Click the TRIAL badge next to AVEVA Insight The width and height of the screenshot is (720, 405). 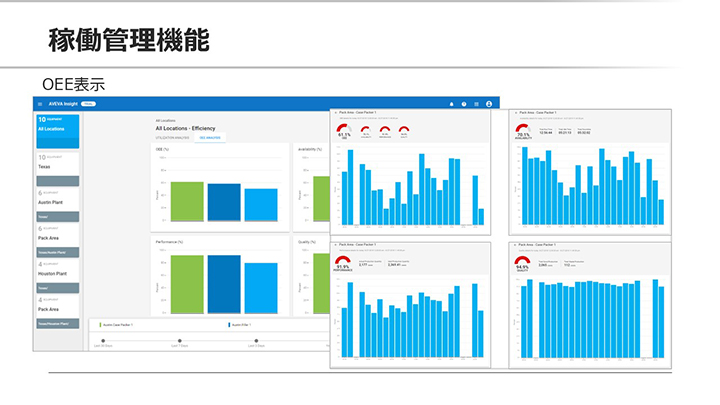point(89,104)
